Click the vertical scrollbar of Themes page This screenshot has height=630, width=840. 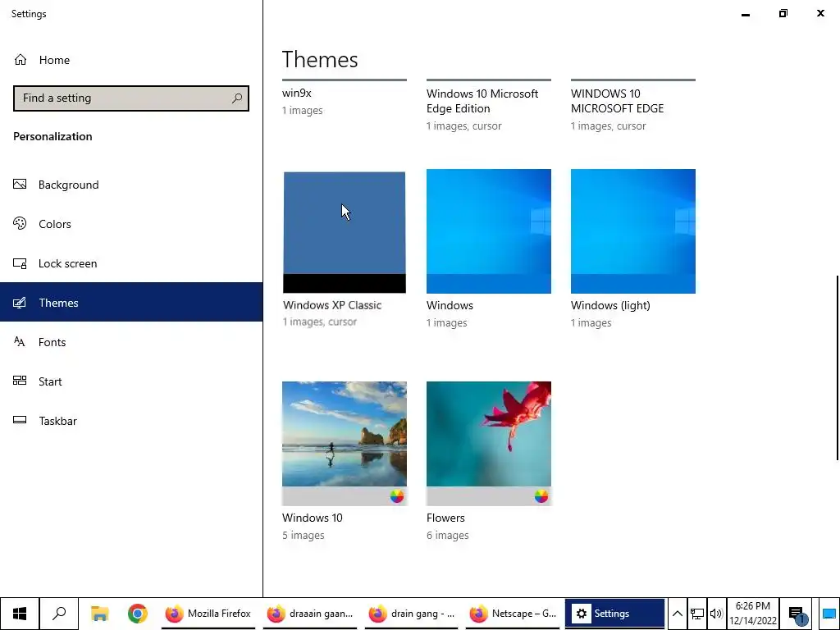[x=838, y=367]
